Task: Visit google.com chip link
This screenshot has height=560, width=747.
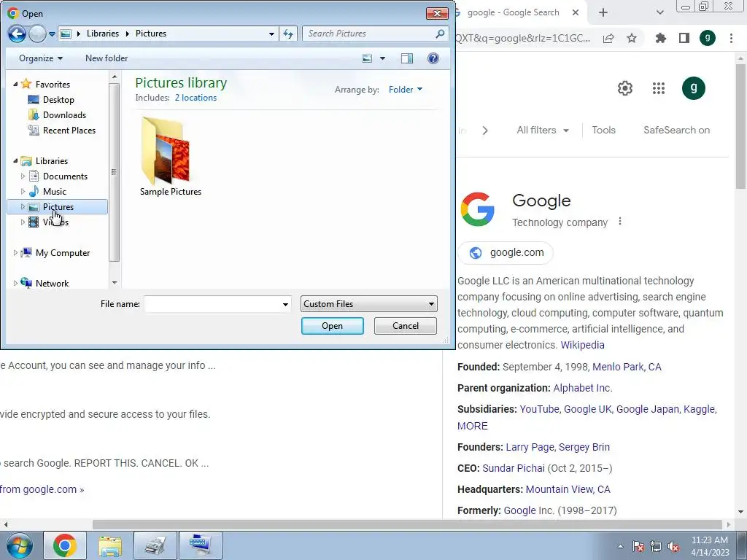Action: (506, 253)
